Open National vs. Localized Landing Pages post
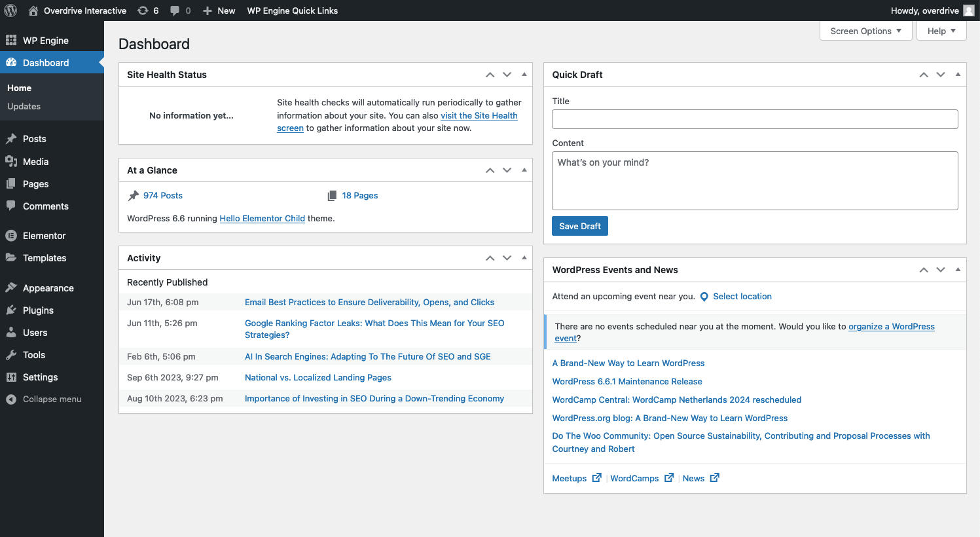Viewport: 980px width, 537px height. tap(318, 378)
